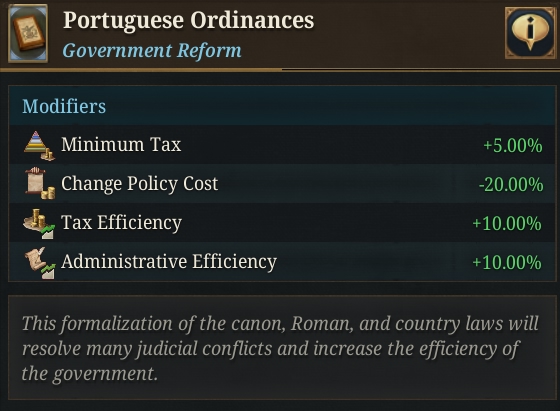Screen dimensions: 560x411
Task: Click the Tax Efficiency coins icon
Action: [x=39, y=223]
